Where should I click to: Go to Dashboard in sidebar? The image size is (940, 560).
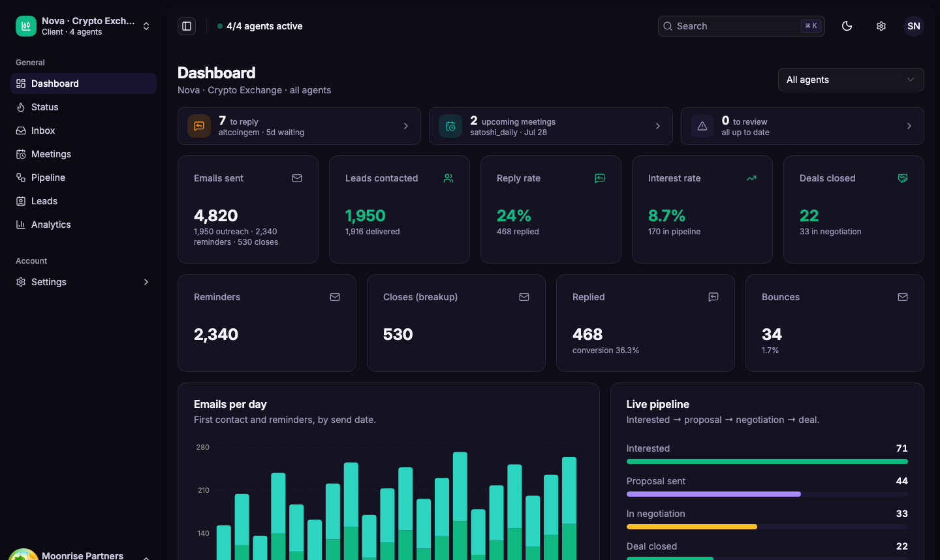coord(84,84)
